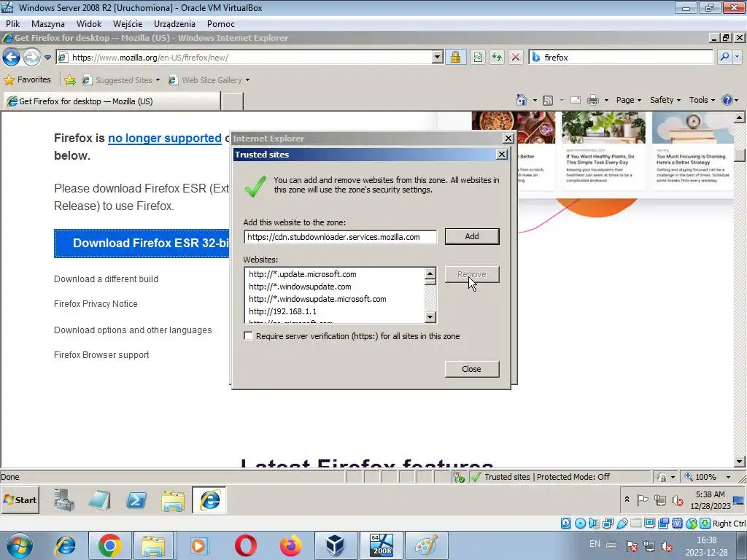This screenshot has width=747, height=560.
Task: Select the Get Firefox for desktop tab
Action: tap(112, 101)
